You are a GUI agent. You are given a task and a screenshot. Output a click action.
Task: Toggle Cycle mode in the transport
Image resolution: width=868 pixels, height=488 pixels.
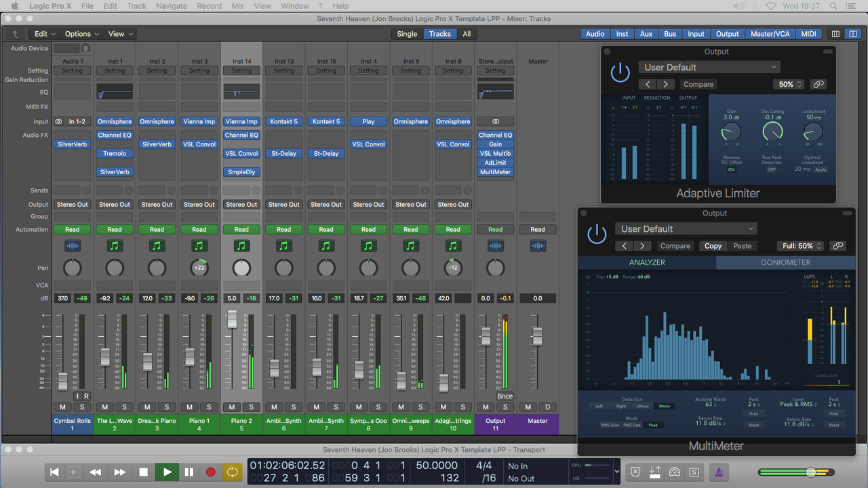tap(233, 472)
